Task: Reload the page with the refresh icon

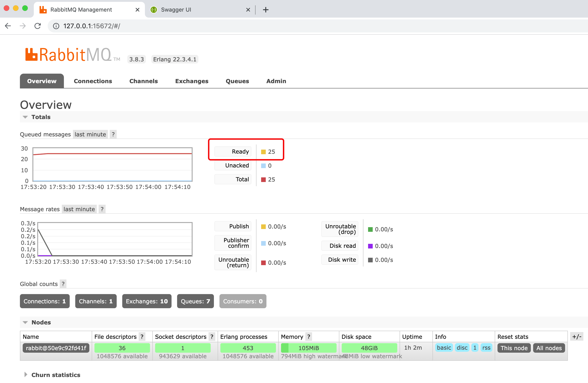Action: point(38,26)
